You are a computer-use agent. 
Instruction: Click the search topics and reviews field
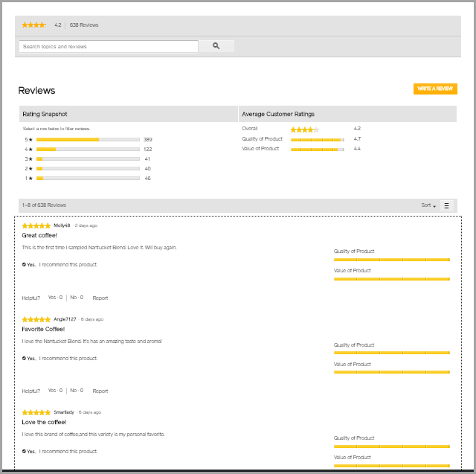(109, 46)
